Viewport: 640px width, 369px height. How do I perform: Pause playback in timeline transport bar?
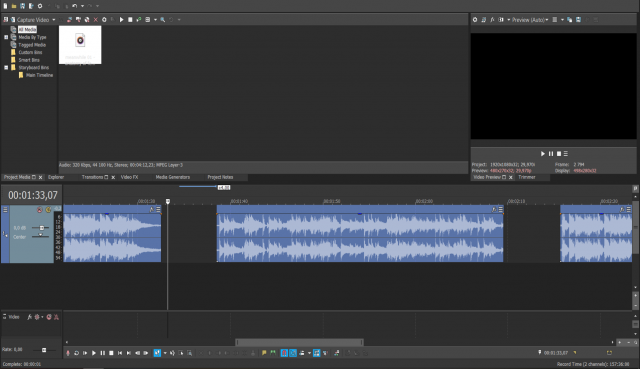pos(102,353)
